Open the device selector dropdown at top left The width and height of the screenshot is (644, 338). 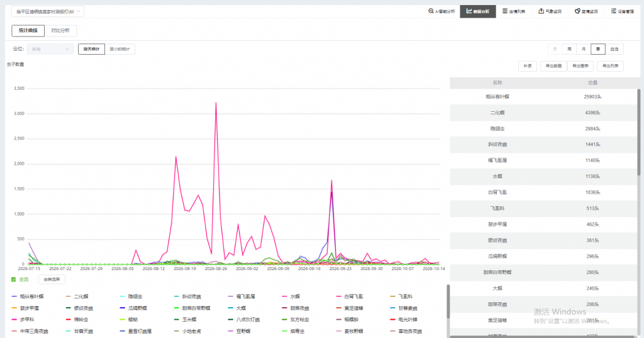point(48,11)
